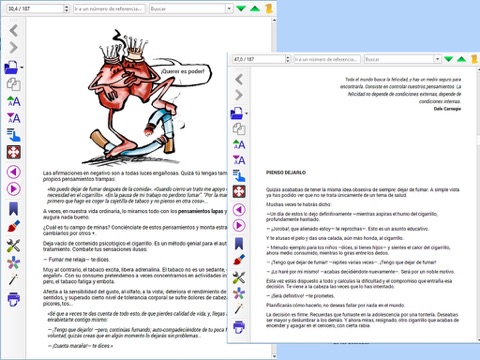The image size is (480, 360).
Task: Click the back arrow in left viewer
Action: (14, 31)
